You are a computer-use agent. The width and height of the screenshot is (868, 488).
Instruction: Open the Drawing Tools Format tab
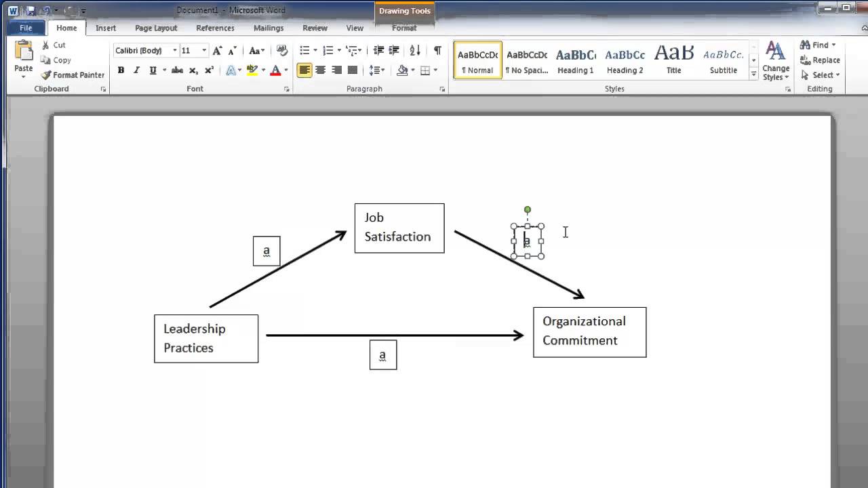(404, 28)
